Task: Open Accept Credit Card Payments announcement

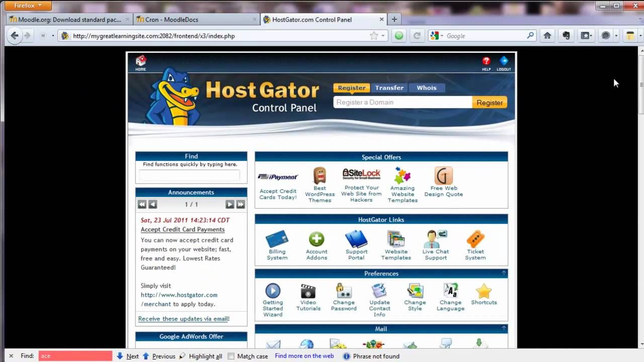Action: coord(183,229)
